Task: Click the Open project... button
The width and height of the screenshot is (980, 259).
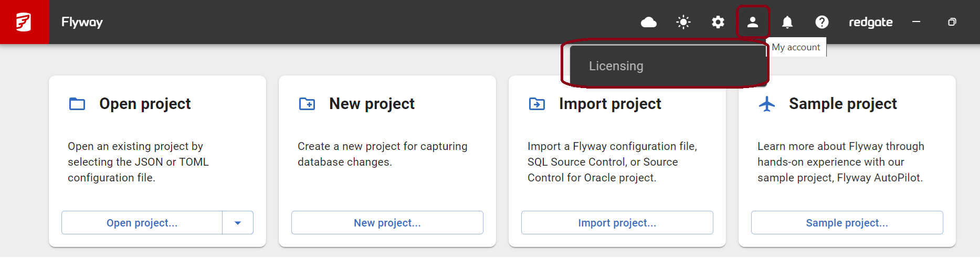Action: (142, 223)
